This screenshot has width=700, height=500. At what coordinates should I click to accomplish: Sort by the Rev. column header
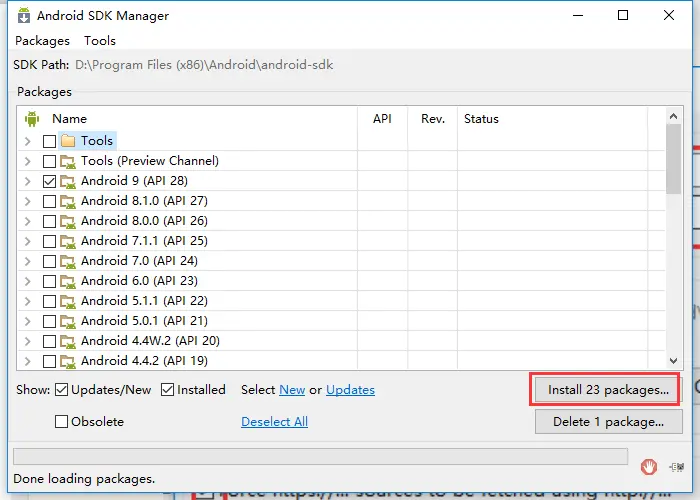click(x=433, y=119)
